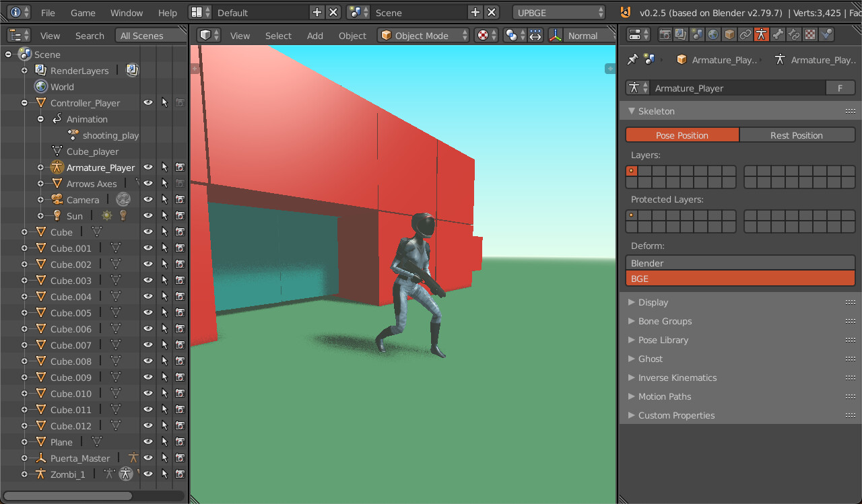Open the viewport shading mode dropdown
The height and width of the screenshot is (504, 862).
coord(486,36)
